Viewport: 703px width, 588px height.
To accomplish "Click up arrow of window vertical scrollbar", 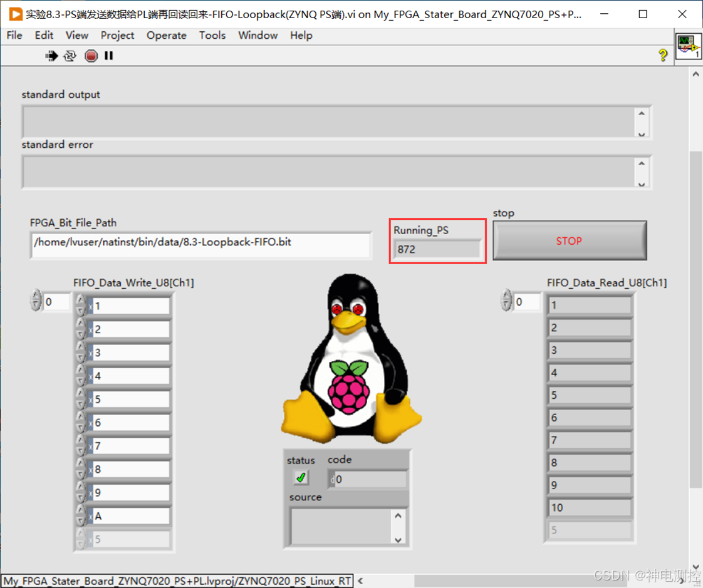I will [x=696, y=73].
